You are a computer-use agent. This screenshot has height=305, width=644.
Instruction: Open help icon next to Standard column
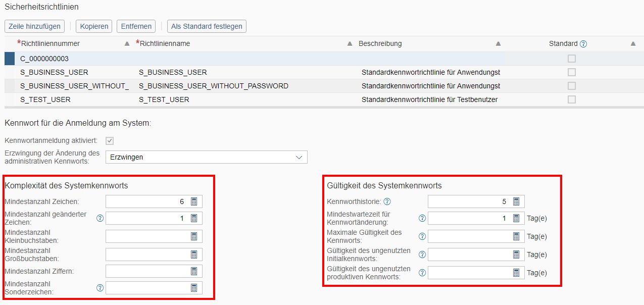pyautogui.click(x=583, y=44)
